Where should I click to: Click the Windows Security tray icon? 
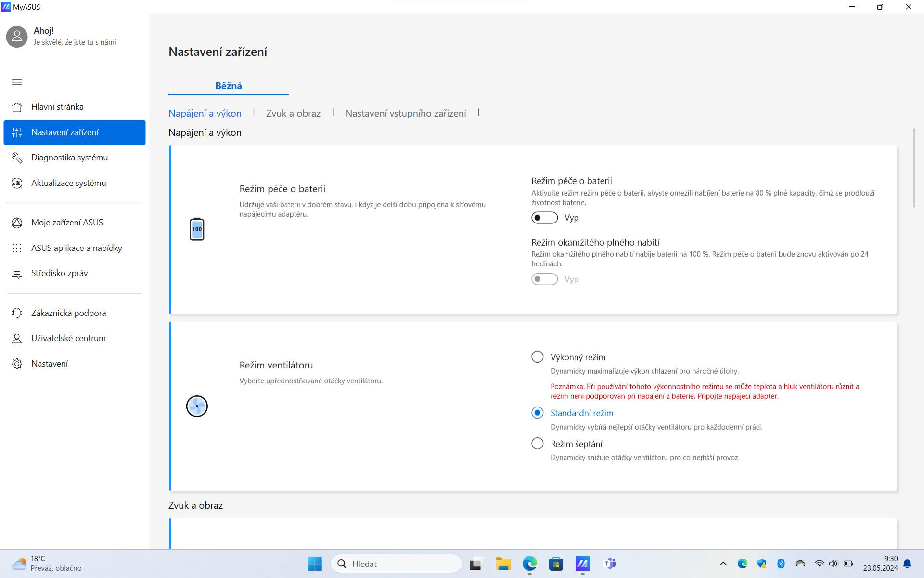pyautogui.click(x=762, y=564)
